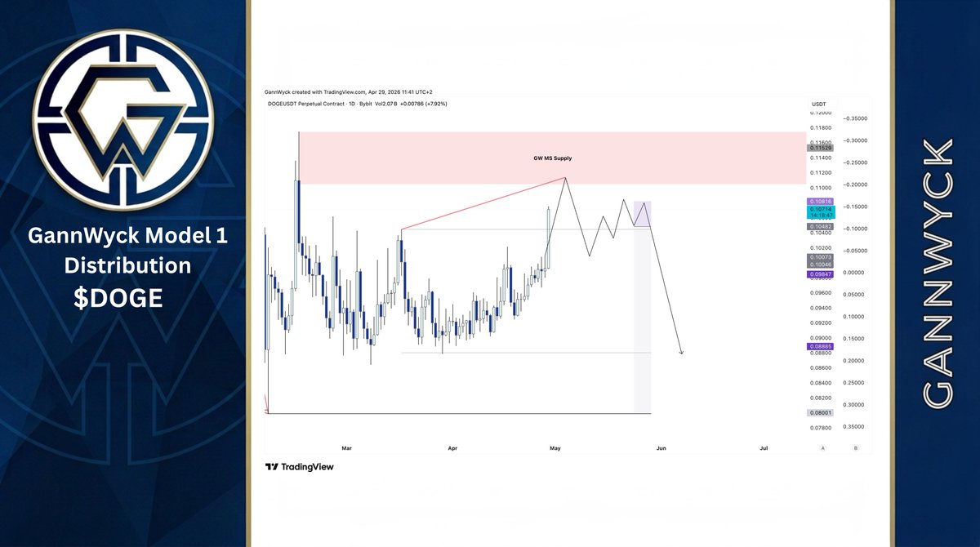Click the 'Mar' label on the time axis

346,447
